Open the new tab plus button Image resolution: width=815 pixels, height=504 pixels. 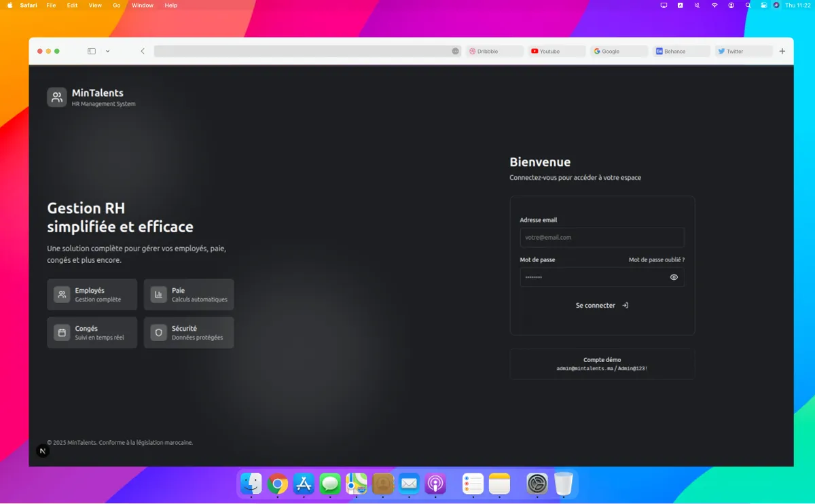point(782,51)
